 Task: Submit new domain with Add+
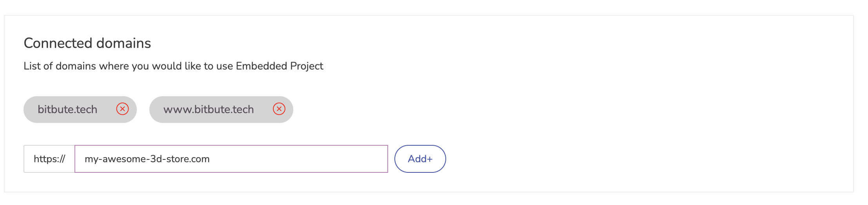(x=420, y=159)
